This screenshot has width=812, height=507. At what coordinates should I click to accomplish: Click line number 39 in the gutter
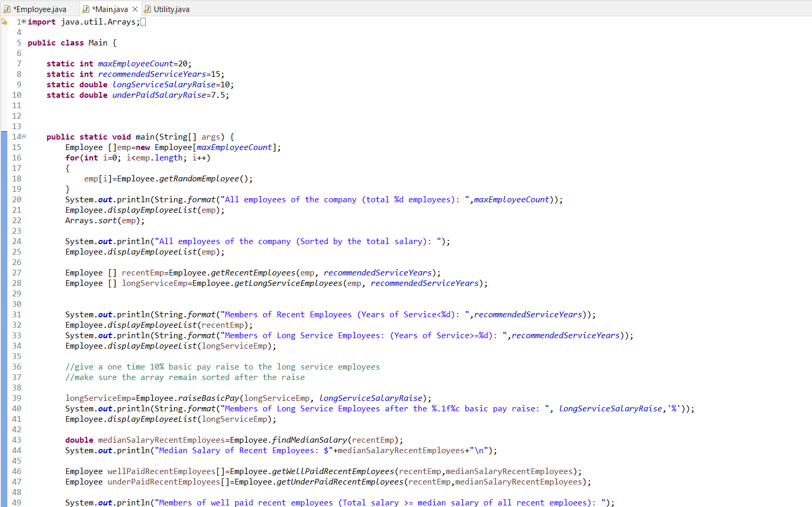coord(17,398)
